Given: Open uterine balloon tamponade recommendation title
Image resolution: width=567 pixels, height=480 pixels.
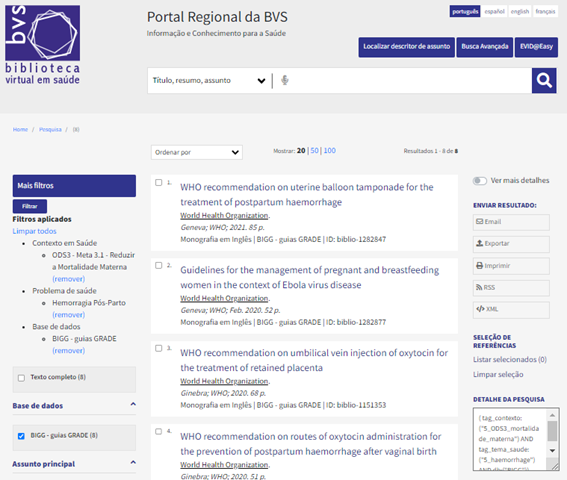Looking at the screenshot, I should (307, 195).
